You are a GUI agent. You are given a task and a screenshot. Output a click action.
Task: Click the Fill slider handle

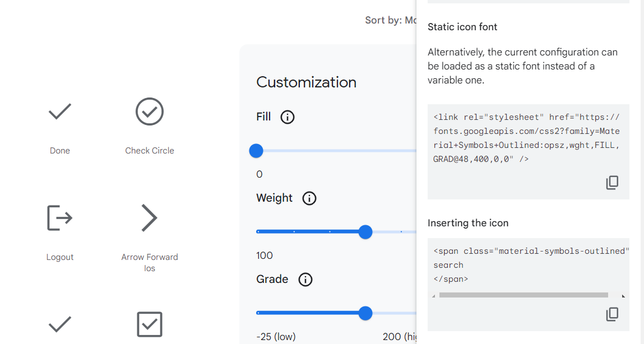[256, 150]
